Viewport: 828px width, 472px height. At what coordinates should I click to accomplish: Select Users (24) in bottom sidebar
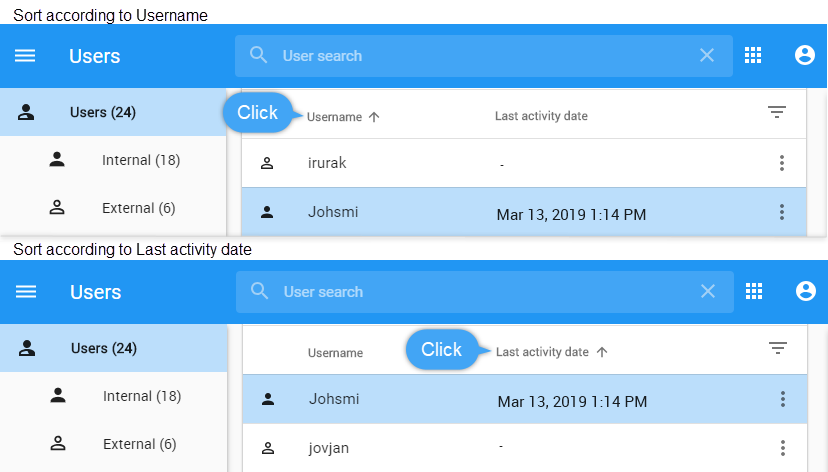pos(104,348)
